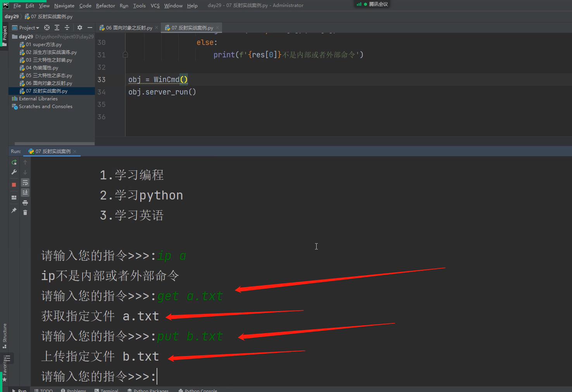
Task: Open the Problems tool window
Action: tap(74, 390)
